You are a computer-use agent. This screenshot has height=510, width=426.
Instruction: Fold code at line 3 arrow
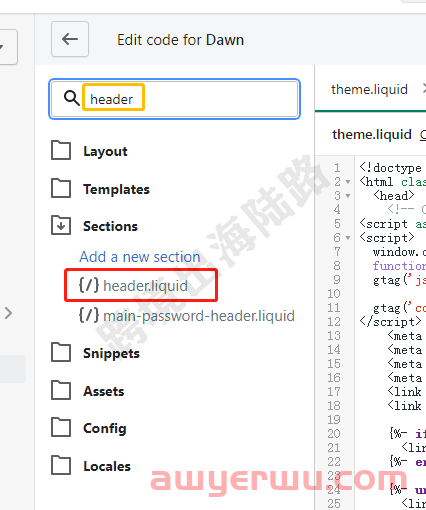[x=348, y=196]
